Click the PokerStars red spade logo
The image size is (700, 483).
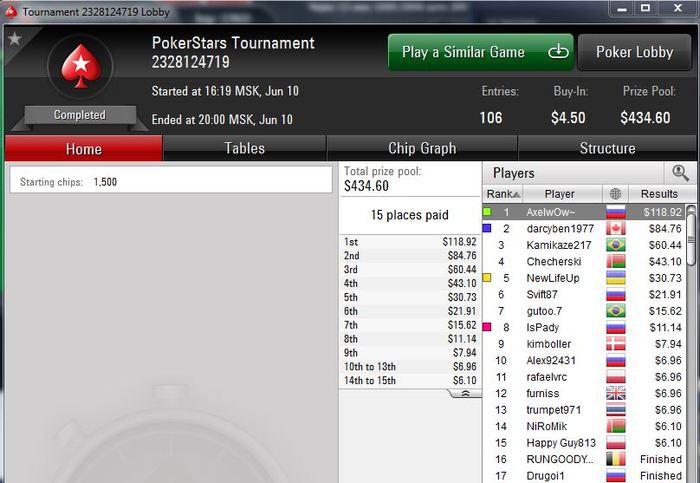tap(81, 66)
